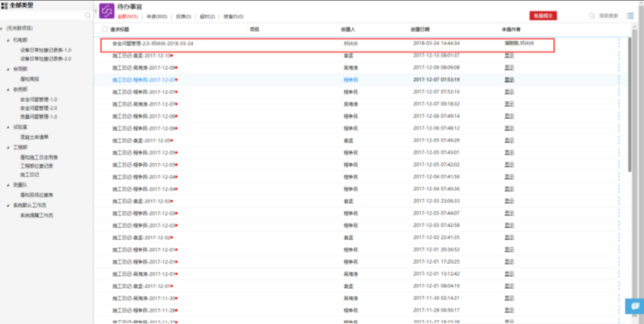The image size is (644, 324).
Task: Select 盾构周报 in the tree
Action: point(30,79)
